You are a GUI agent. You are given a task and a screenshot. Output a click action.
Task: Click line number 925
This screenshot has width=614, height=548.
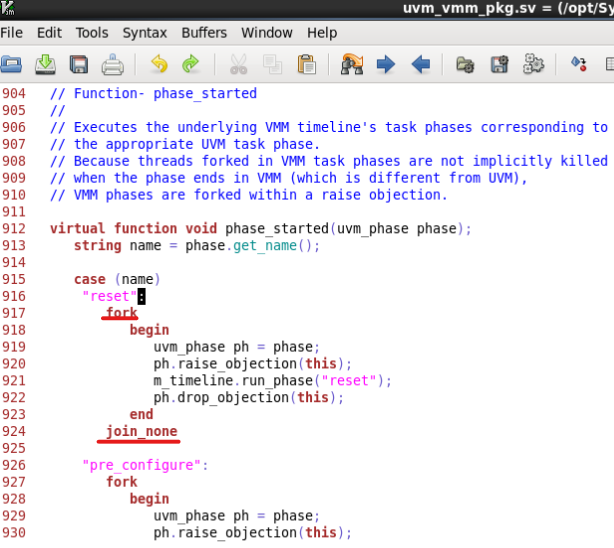[x=14, y=449]
